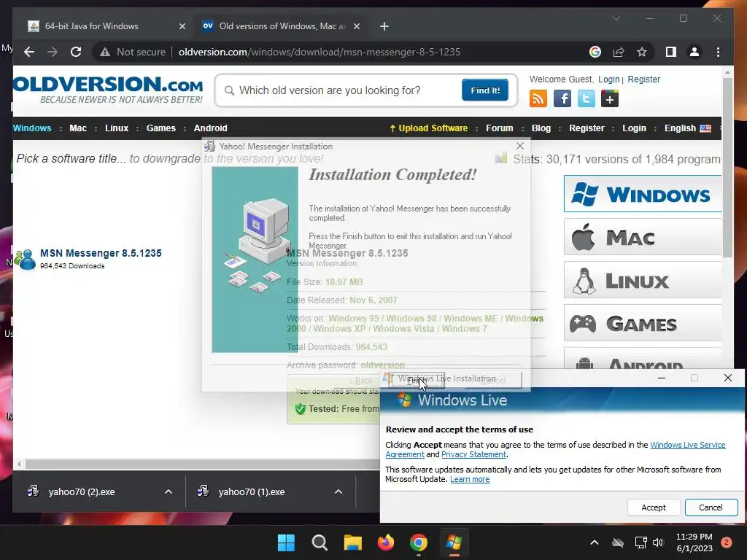This screenshot has height=560, width=747.
Task: Accept the Windows Live terms
Action: 654,507
